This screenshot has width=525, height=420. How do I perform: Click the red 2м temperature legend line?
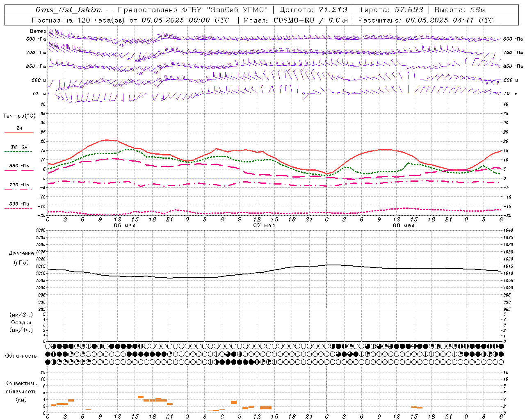coord(19,133)
